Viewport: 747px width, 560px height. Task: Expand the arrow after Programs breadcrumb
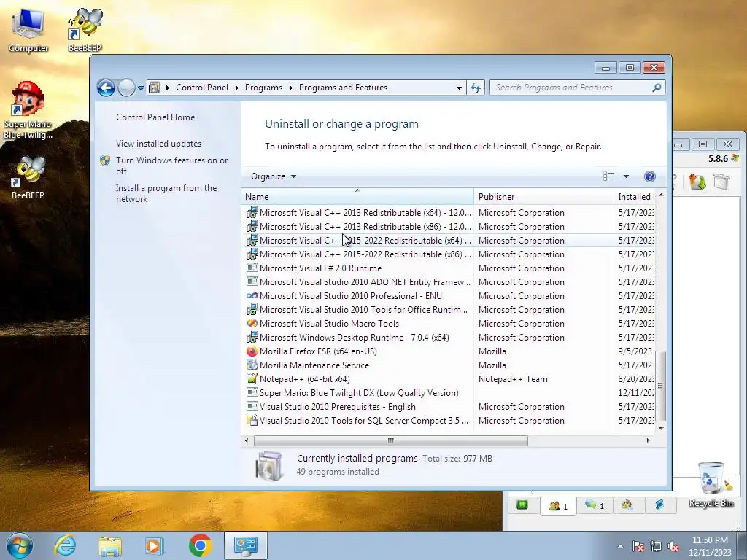[x=290, y=87]
